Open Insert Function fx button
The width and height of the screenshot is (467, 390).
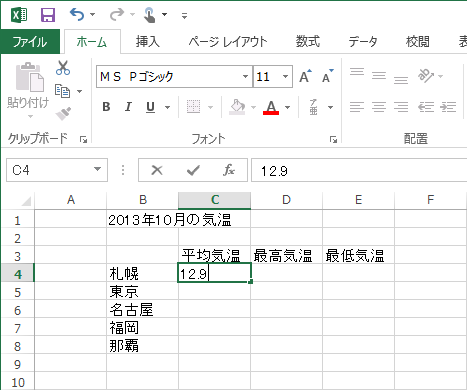pos(229,170)
